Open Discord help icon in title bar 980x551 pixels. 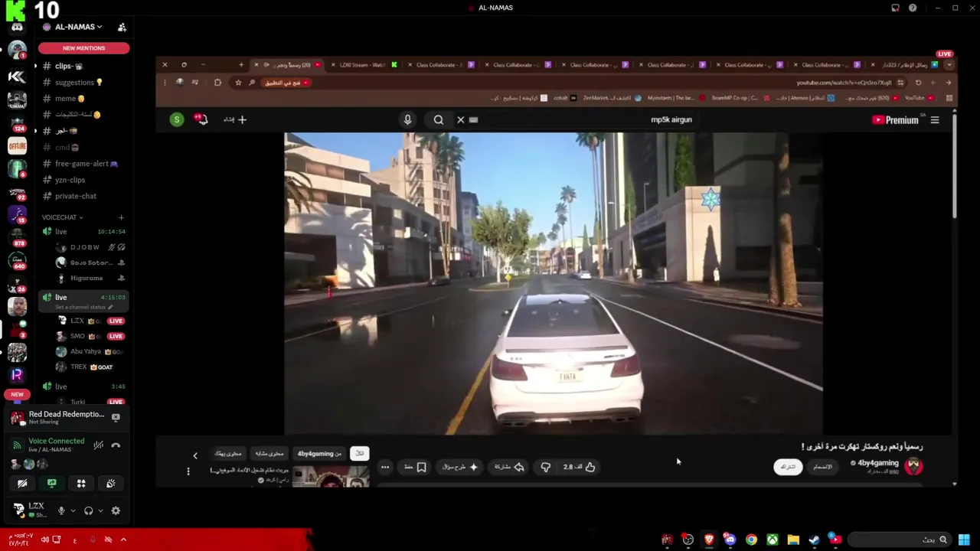click(913, 8)
